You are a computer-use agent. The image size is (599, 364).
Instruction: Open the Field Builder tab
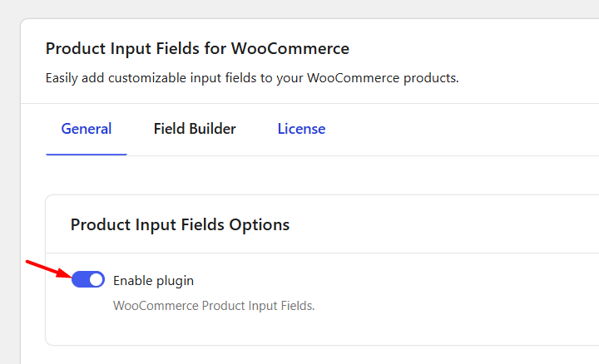click(195, 129)
